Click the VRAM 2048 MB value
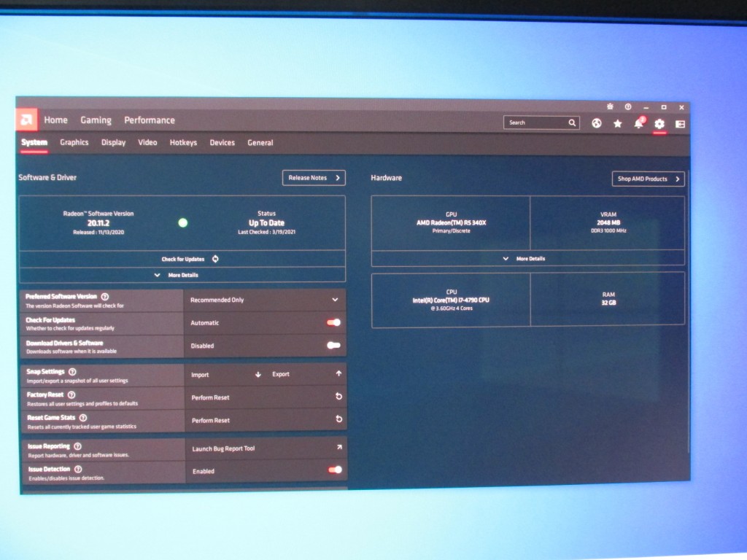The image size is (747, 560). (x=608, y=222)
